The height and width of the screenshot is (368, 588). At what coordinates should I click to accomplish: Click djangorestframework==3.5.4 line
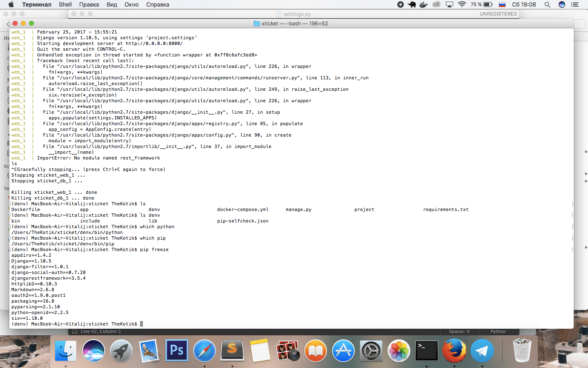[49, 278]
